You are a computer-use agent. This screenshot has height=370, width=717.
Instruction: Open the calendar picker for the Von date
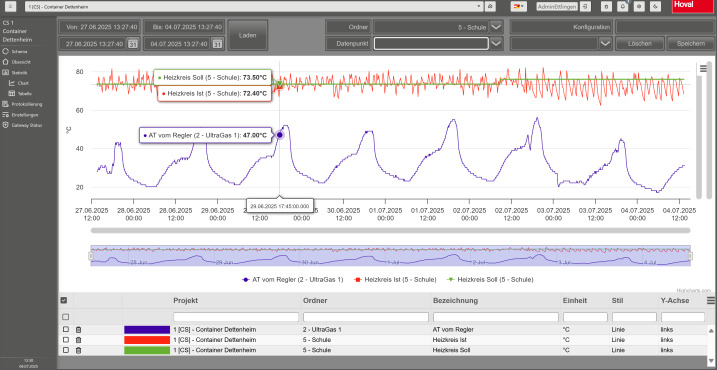[x=132, y=44]
